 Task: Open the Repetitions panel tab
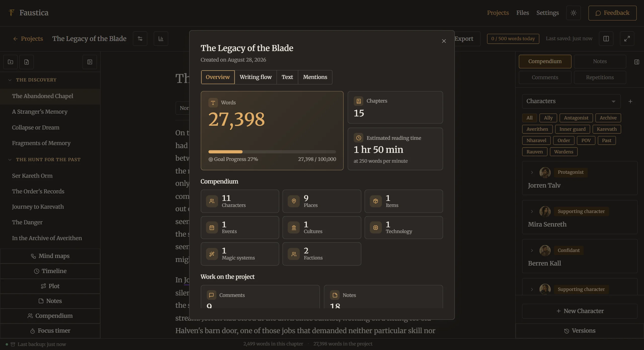pyautogui.click(x=600, y=77)
